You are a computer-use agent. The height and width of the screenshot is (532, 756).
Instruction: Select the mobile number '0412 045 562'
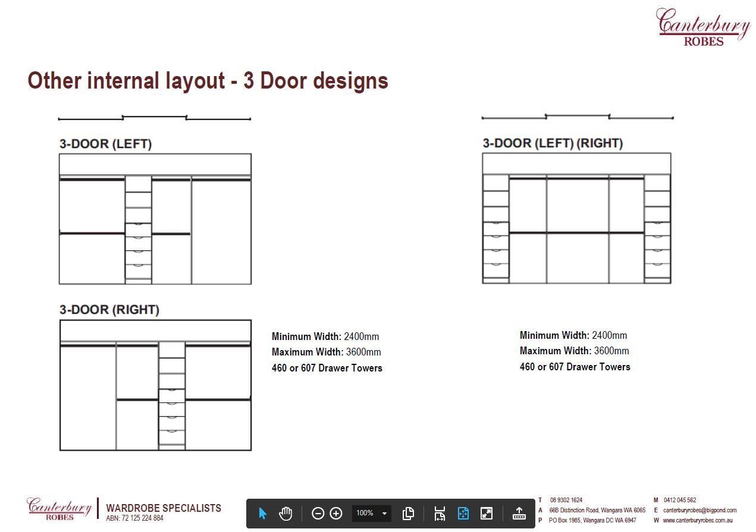click(680, 500)
